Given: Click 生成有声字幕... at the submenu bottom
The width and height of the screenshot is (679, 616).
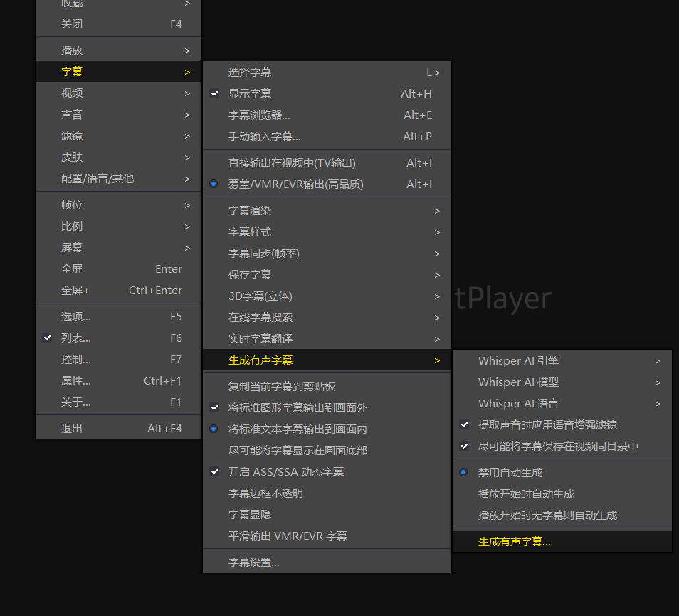Looking at the screenshot, I should [x=514, y=542].
